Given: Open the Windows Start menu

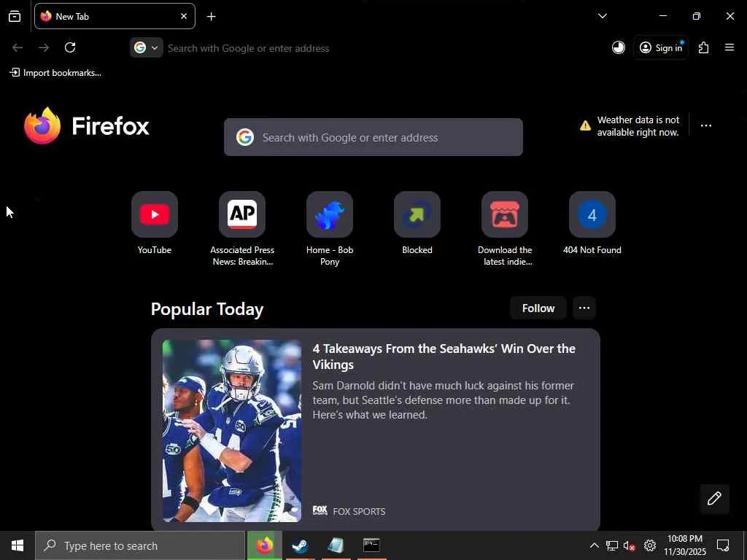Looking at the screenshot, I should pyautogui.click(x=18, y=545).
